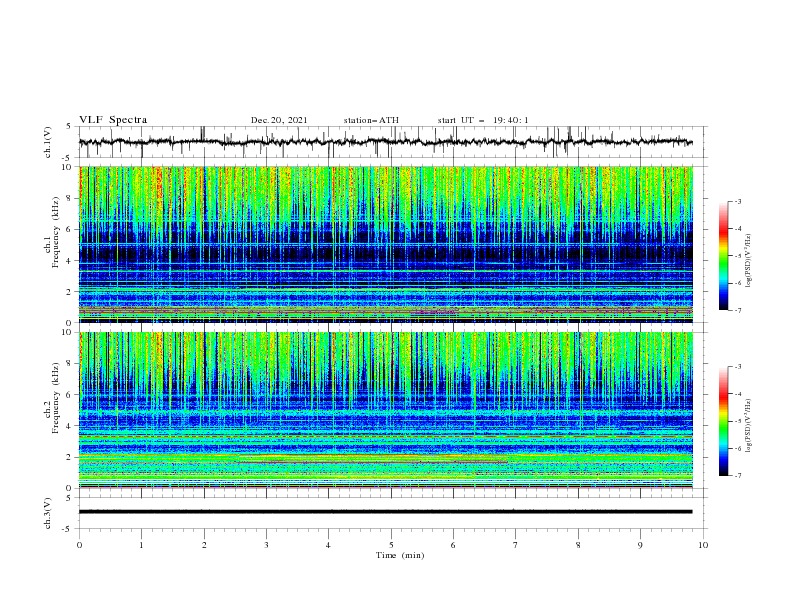Select the ch.1 colorbar "log(PSD)(V²/Hz)" label
This screenshot has width=792, height=612.
(x=749, y=261)
